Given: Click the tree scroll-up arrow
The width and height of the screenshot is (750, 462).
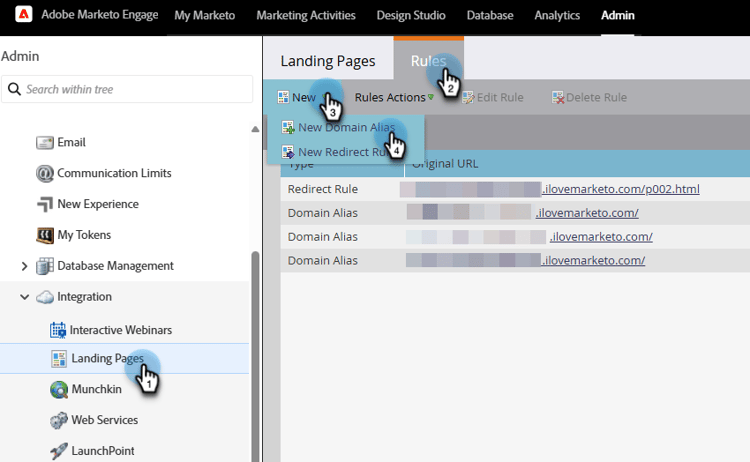Looking at the screenshot, I should pyautogui.click(x=255, y=129).
